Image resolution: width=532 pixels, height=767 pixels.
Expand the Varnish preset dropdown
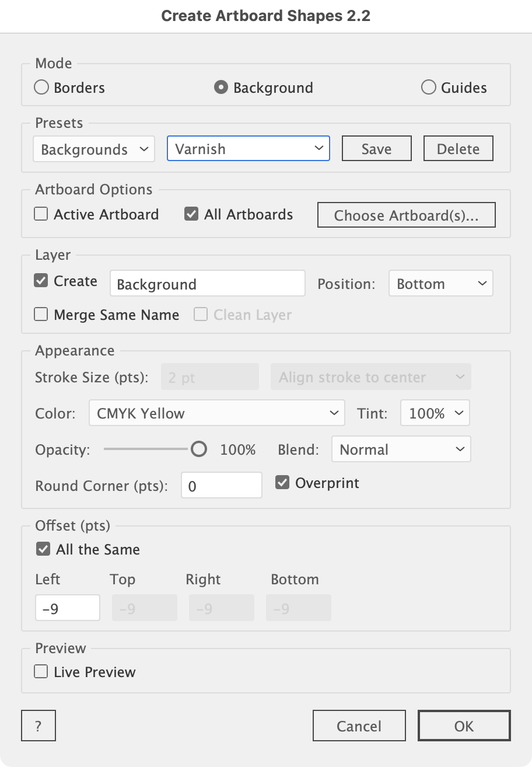pos(249,149)
